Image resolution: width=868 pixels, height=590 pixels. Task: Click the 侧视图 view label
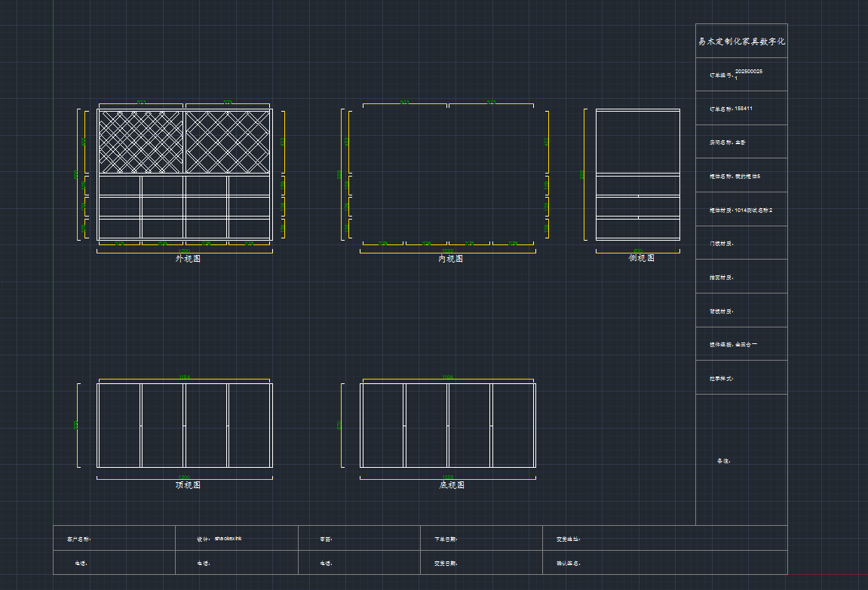(x=642, y=258)
